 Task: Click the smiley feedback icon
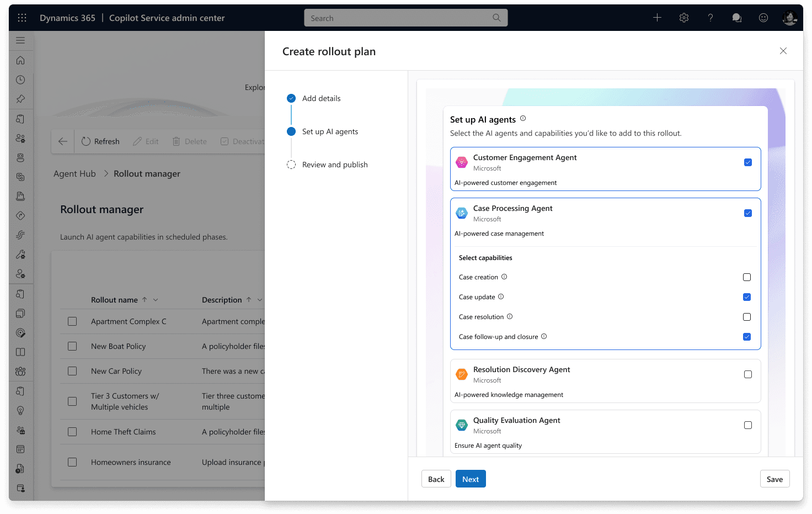[x=763, y=18]
